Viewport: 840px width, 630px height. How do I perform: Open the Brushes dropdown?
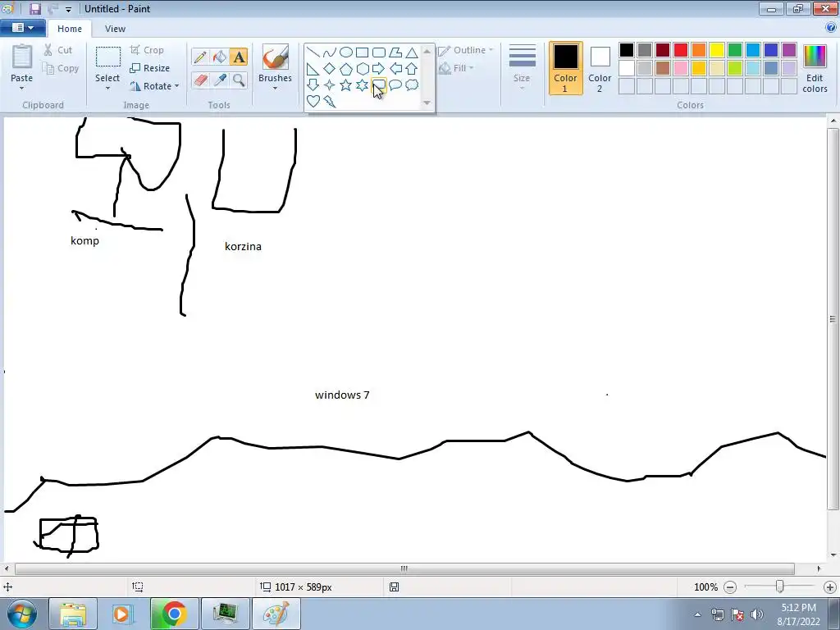click(x=275, y=88)
